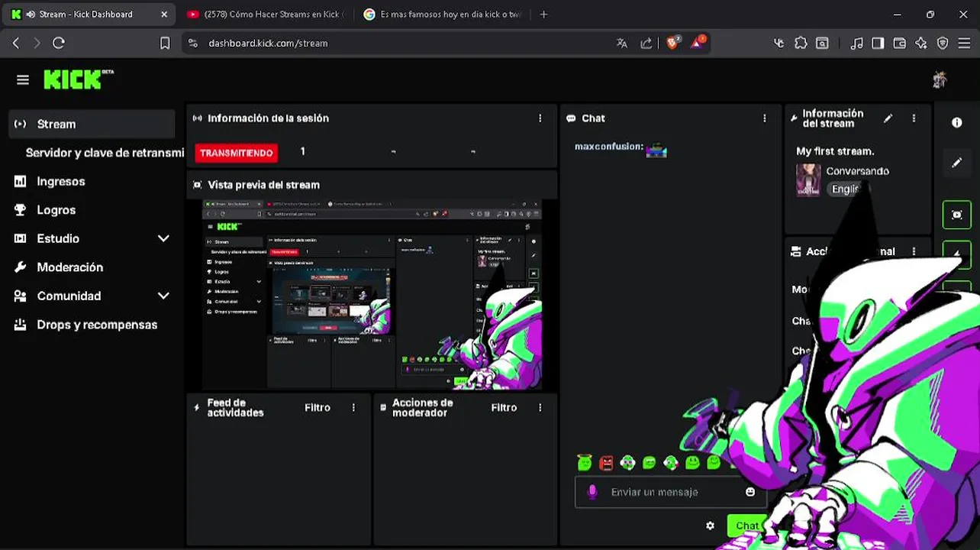Click the Kick logo

78,79
